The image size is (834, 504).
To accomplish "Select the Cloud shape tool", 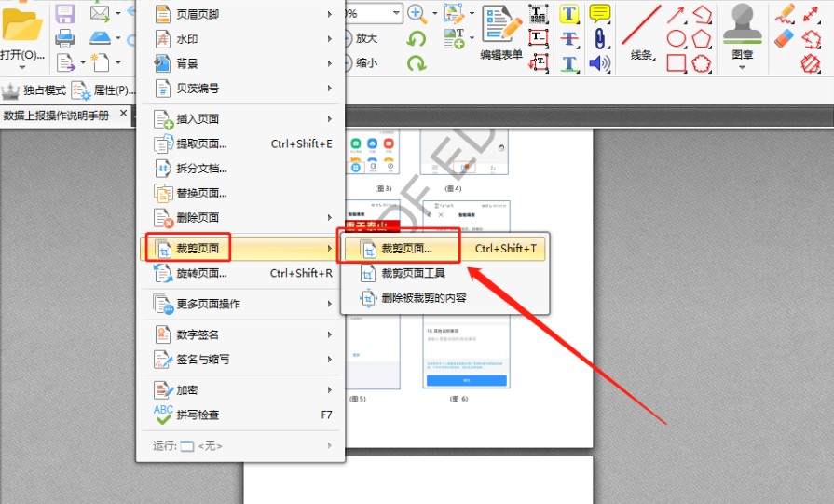I will tap(702, 63).
